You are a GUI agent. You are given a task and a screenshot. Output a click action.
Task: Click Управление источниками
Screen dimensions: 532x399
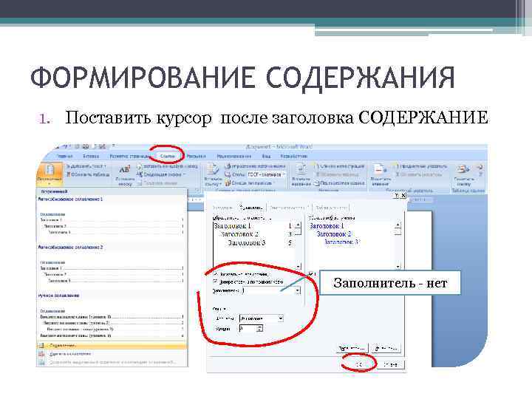(255, 166)
